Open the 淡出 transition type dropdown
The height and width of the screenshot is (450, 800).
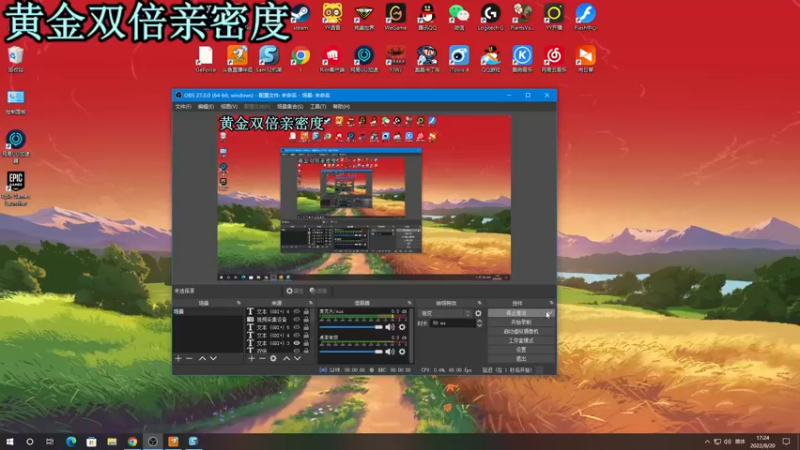click(x=444, y=313)
